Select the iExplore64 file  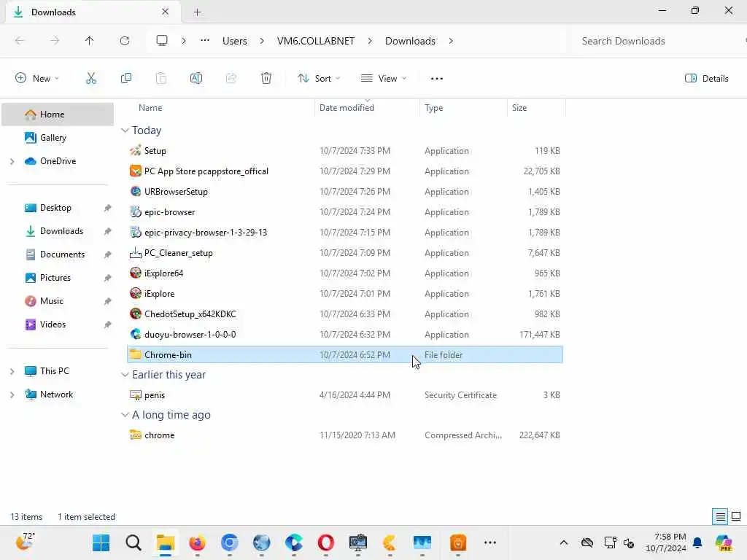pos(345,273)
